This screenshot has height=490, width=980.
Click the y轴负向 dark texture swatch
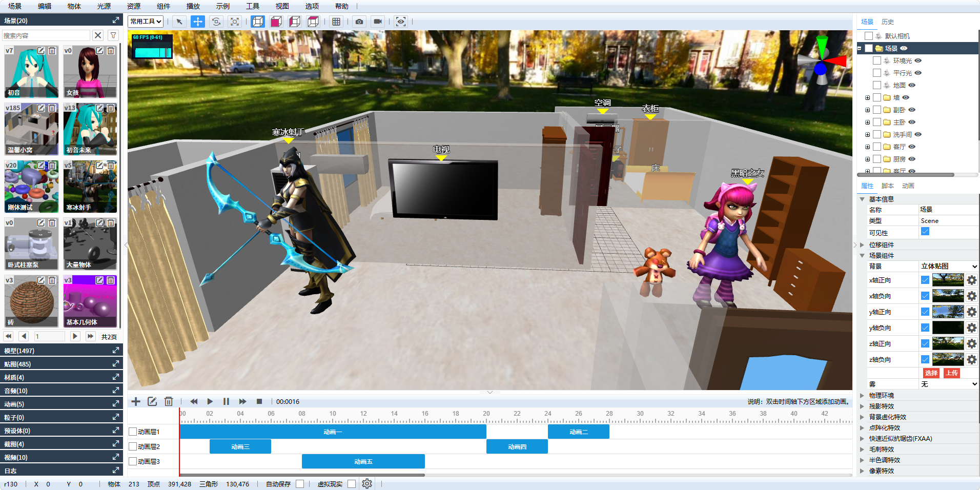[x=948, y=328]
